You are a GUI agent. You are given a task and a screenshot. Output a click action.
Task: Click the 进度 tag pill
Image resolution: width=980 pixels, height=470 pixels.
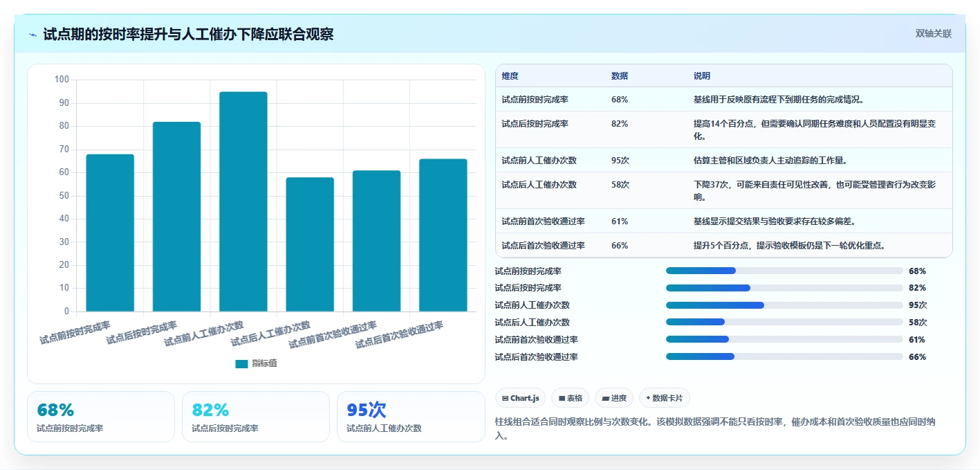click(614, 398)
